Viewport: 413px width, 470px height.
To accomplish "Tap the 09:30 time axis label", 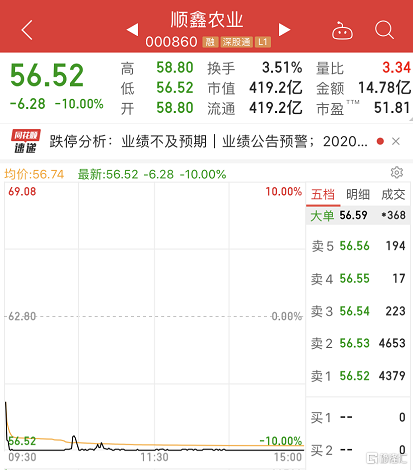I will click(x=22, y=457).
